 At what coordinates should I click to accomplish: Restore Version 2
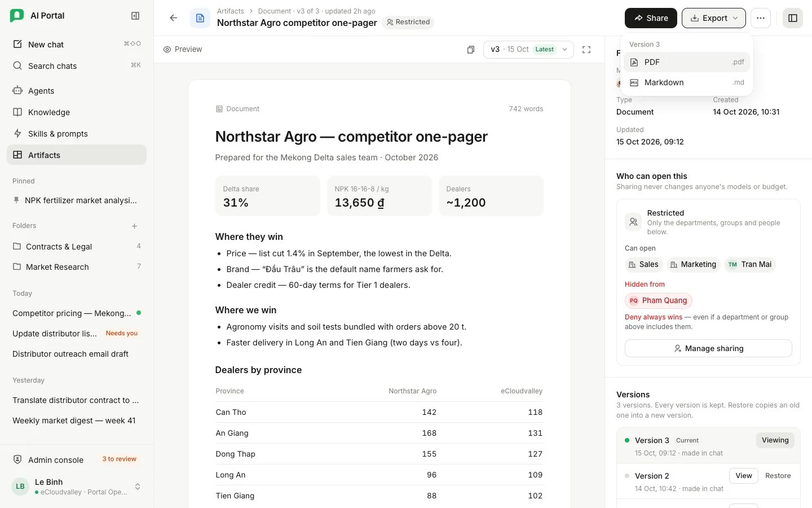[x=778, y=476]
